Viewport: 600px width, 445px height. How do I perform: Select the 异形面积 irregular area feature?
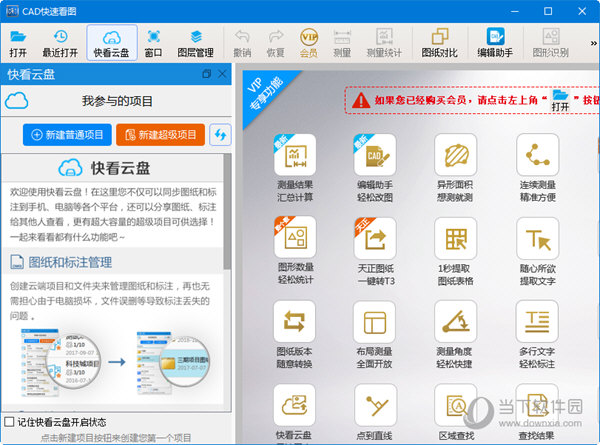tap(456, 165)
